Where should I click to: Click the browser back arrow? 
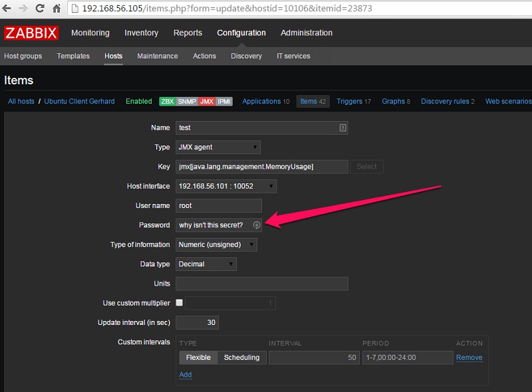pos(7,9)
